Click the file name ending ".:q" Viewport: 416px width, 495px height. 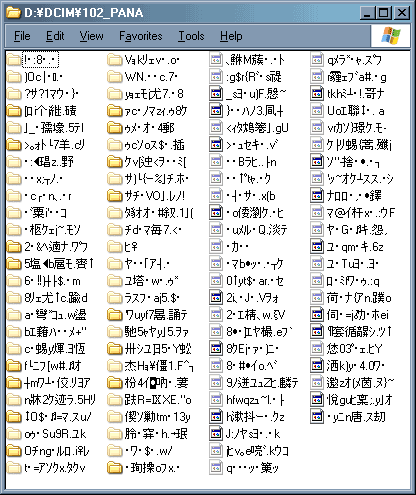[x=353, y=281]
